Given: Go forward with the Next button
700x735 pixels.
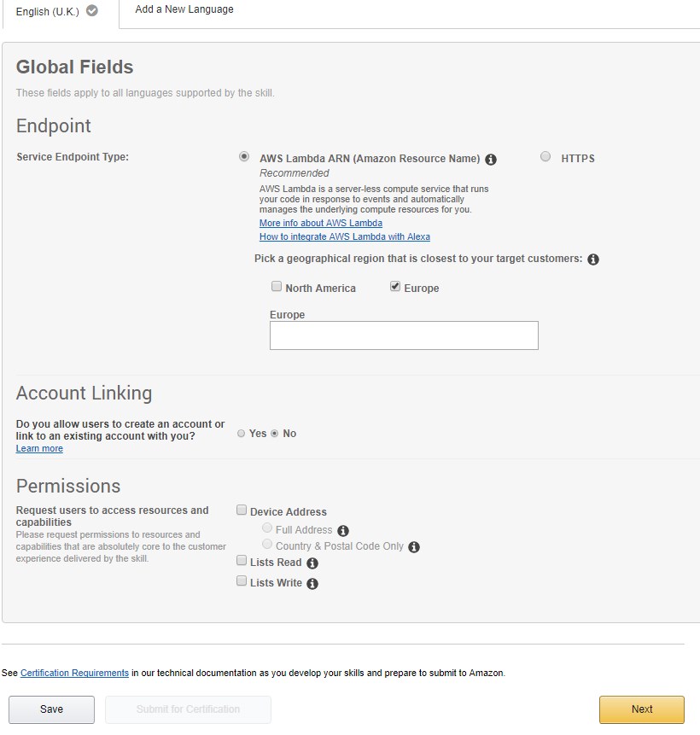Looking at the screenshot, I should 642,709.
